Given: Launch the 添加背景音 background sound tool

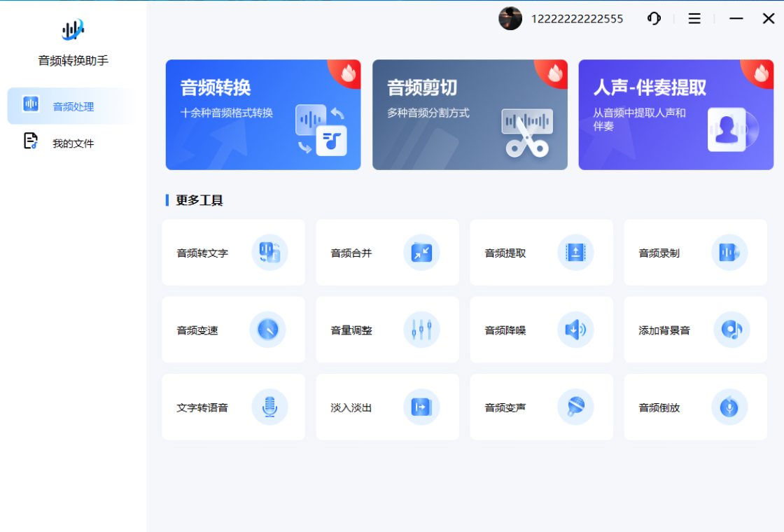Looking at the screenshot, I should point(695,330).
